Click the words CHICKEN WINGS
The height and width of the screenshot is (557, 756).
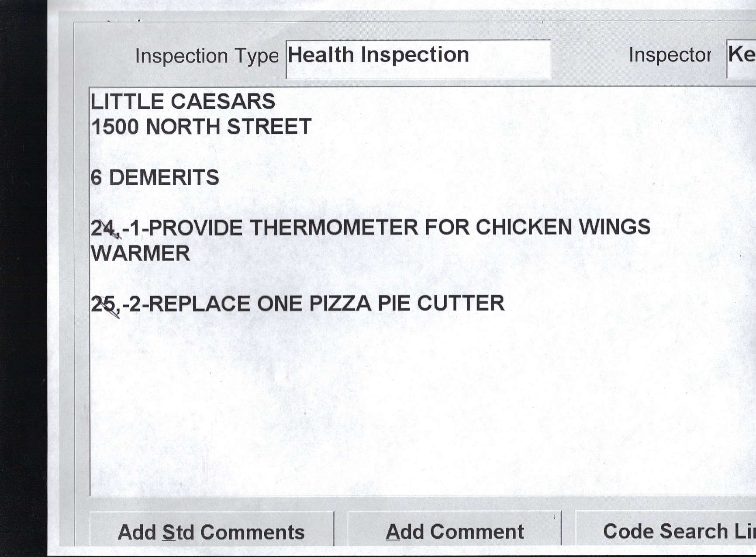click(563, 227)
